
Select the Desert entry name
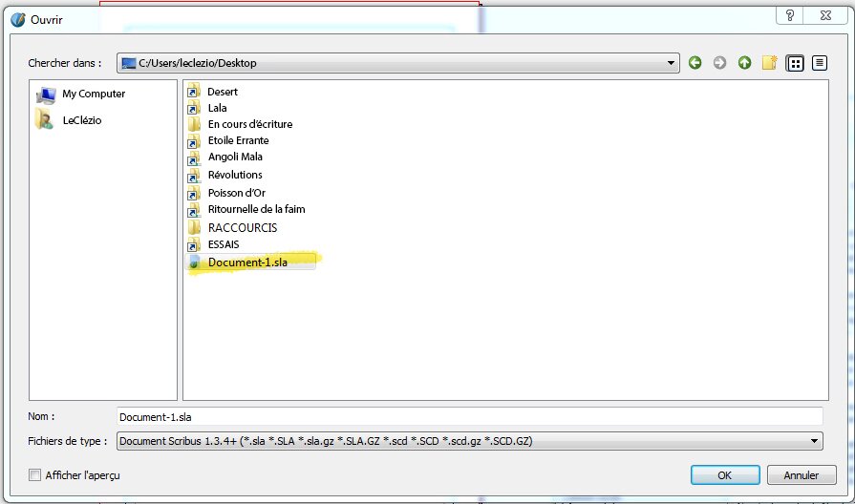(x=223, y=92)
